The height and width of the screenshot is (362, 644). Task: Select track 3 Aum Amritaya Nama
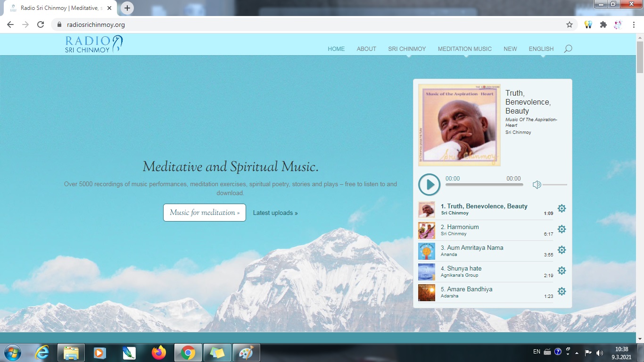click(x=472, y=247)
